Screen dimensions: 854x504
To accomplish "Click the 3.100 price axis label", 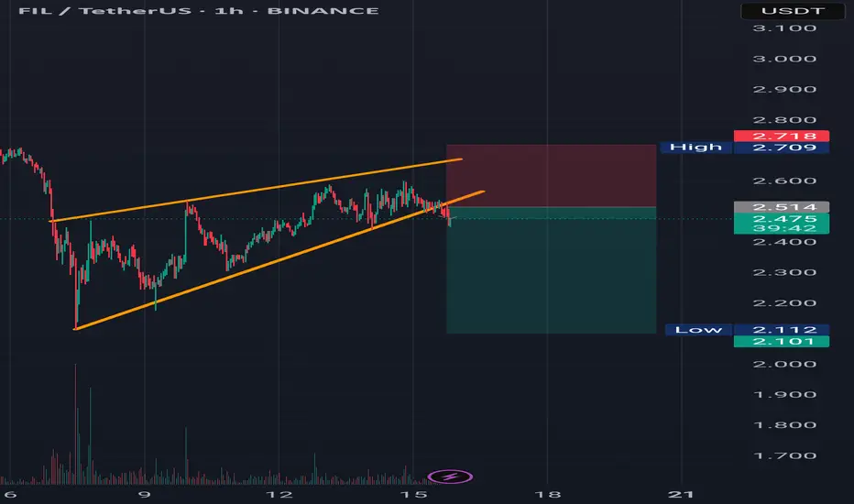I will 784,28.
